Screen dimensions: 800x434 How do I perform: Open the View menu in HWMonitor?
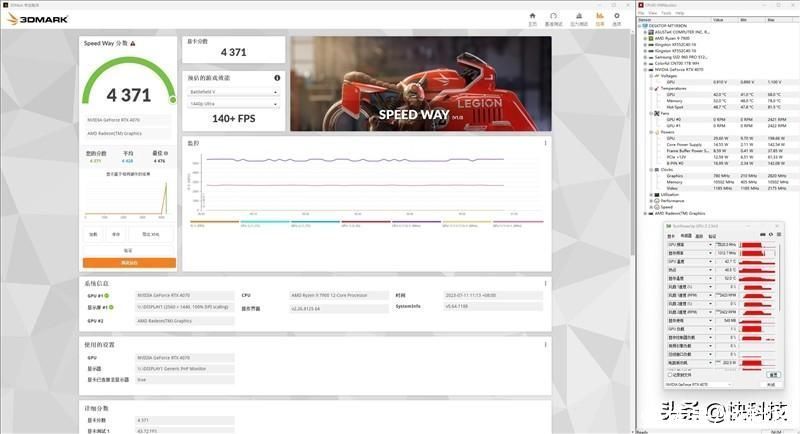click(653, 13)
